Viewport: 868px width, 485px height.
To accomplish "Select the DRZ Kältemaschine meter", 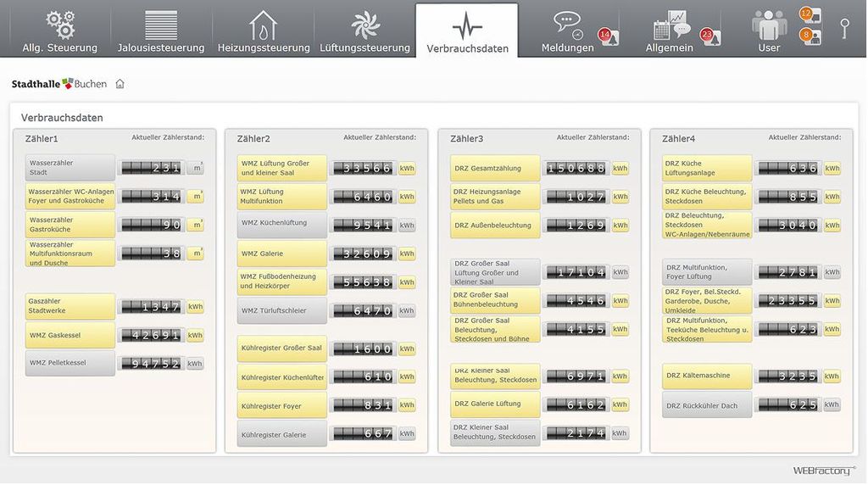I will click(707, 376).
